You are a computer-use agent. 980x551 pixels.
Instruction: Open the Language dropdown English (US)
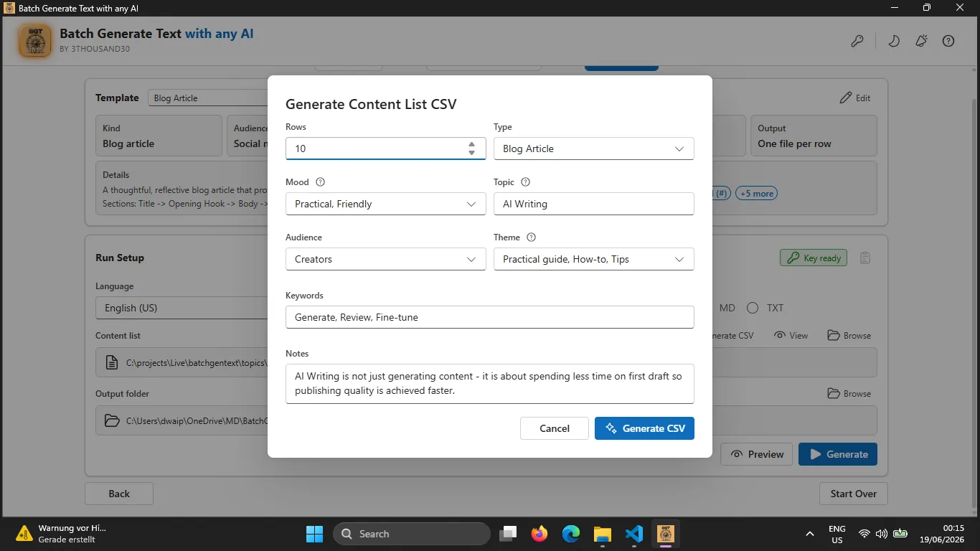182,308
